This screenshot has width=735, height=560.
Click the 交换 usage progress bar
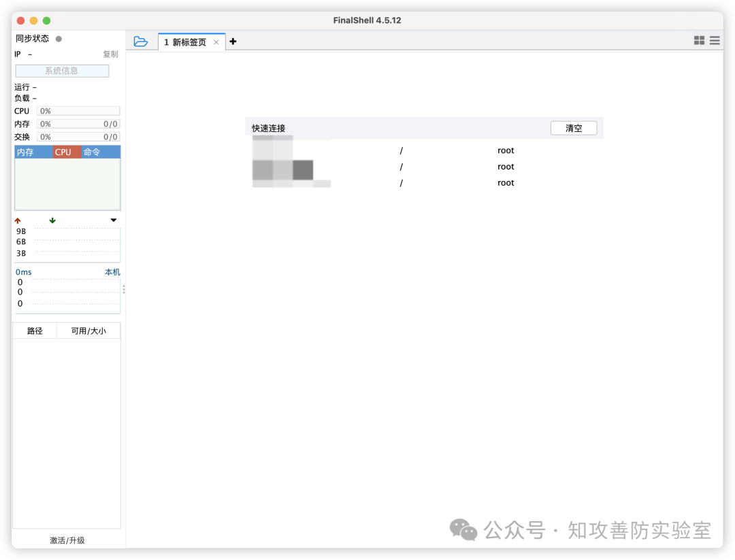[78, 137]
